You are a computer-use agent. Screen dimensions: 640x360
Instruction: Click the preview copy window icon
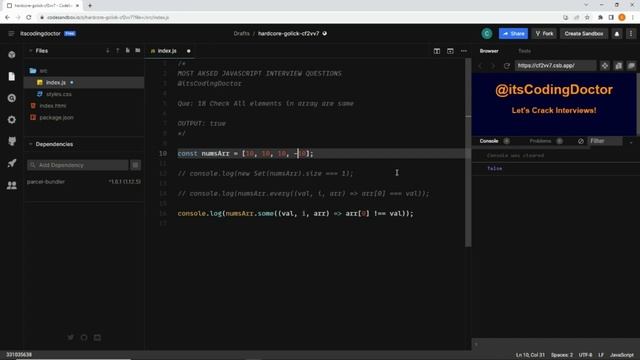tap(618, 66)
